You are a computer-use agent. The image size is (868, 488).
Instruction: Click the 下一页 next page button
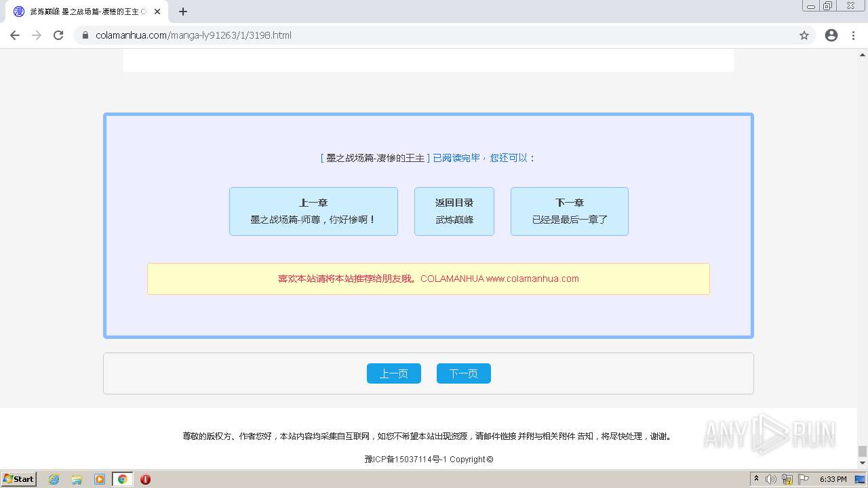click(x=464, y=373)
